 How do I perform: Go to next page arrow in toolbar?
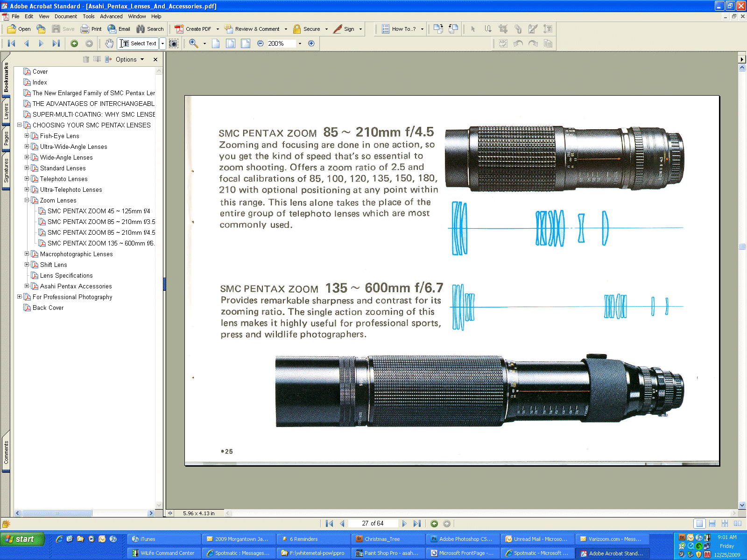point(41,43)
